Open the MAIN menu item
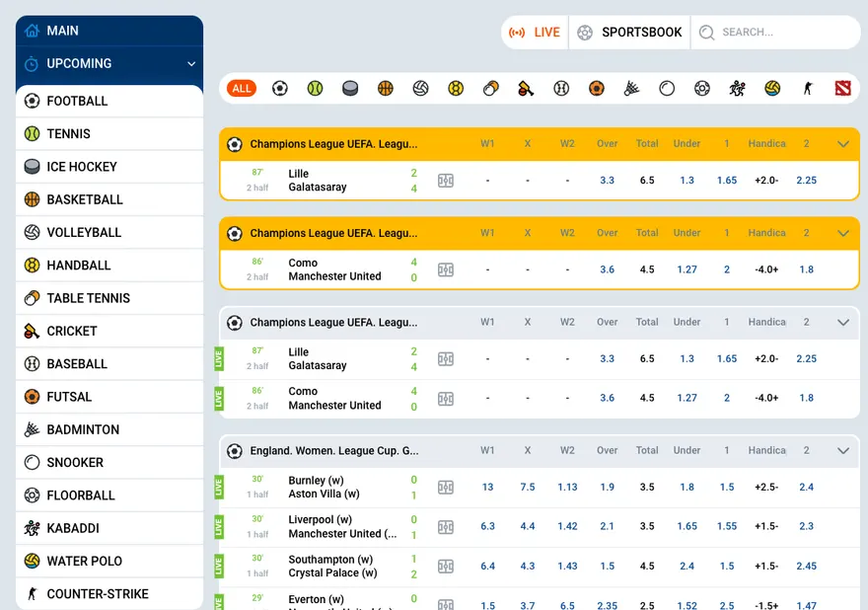Viewport: 868px width, 610px height. 109,31
